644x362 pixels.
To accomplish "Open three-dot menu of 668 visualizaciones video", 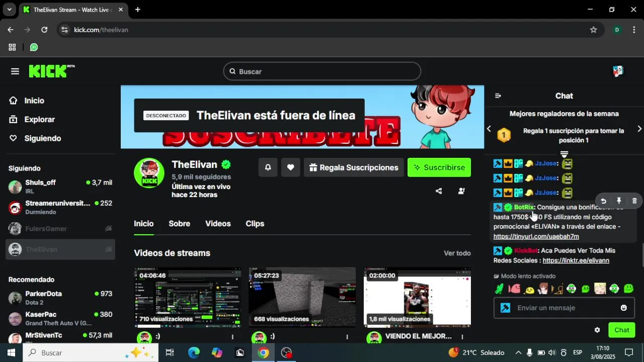I will (347, 337).
